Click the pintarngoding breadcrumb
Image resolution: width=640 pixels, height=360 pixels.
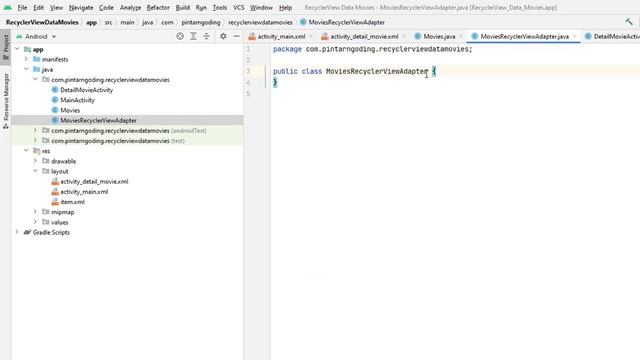click(201, 22)
